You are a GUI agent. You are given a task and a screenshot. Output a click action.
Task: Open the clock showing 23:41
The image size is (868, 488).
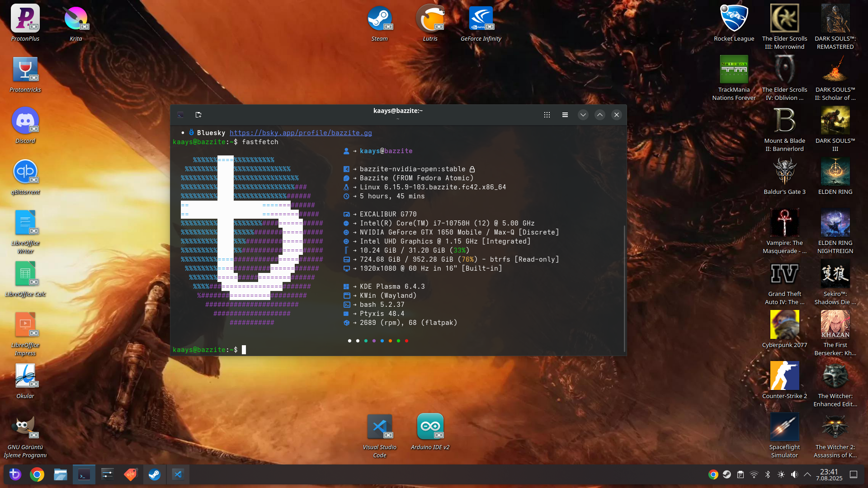pyautogui.click(x=829, y=474)
